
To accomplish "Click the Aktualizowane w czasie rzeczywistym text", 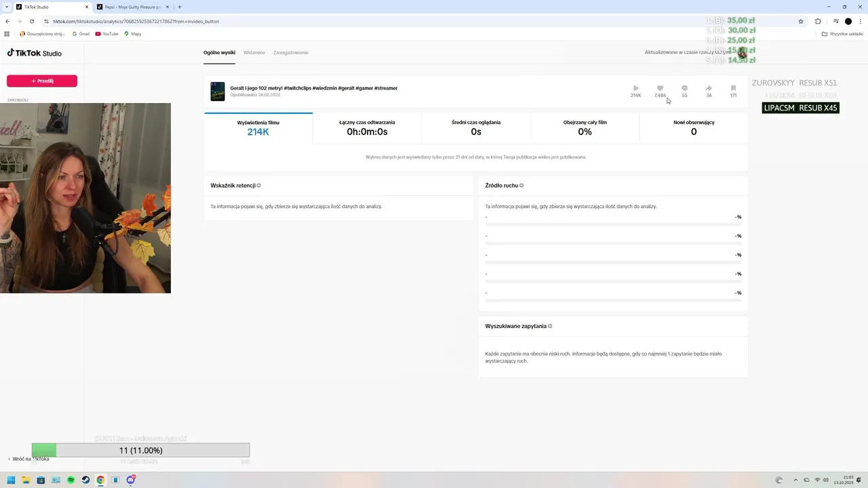I will click(x=688, y=52).
